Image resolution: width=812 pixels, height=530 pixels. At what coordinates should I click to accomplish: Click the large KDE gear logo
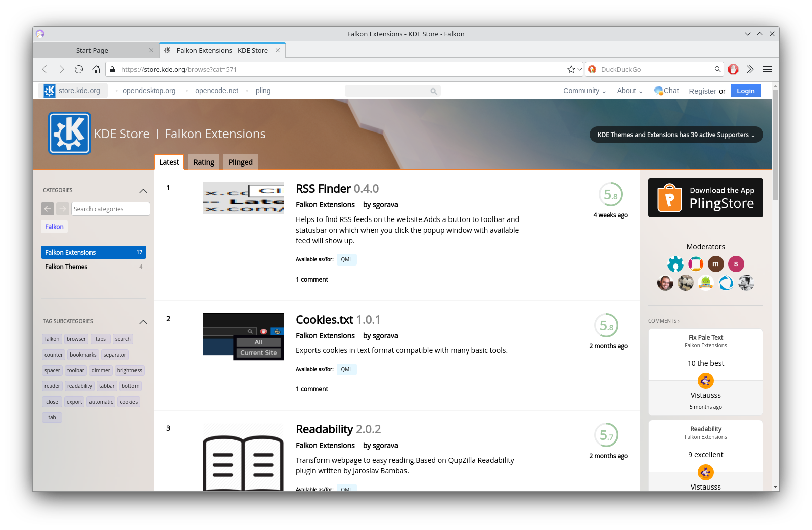coord(70,133)
